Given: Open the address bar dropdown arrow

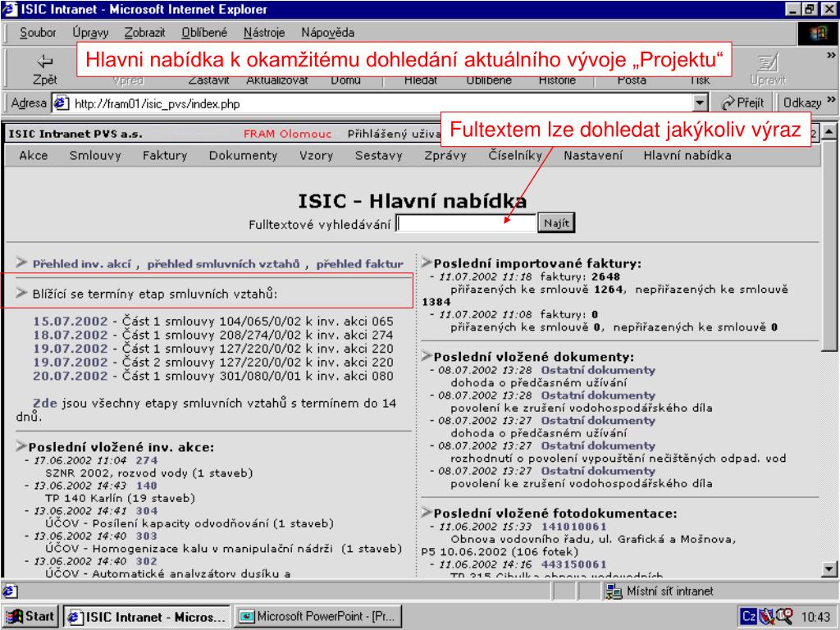Looking at the screenshot, I should coord(700,103).
